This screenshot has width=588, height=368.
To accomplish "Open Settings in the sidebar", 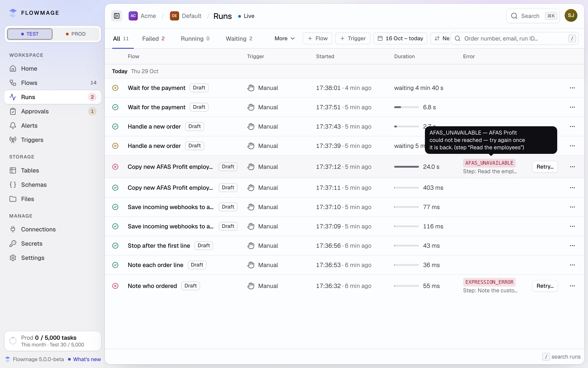I will (53, 258).
